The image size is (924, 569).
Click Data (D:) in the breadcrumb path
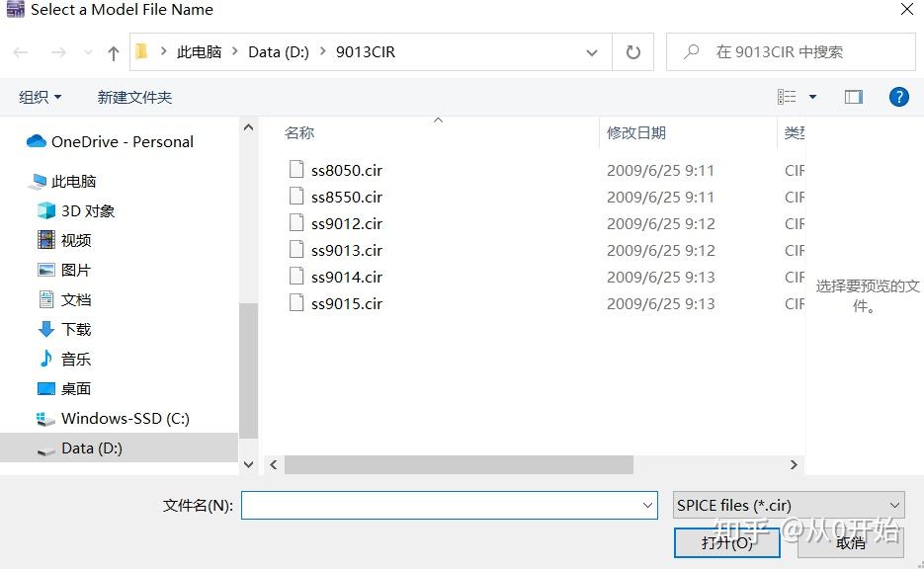(277, 52)
